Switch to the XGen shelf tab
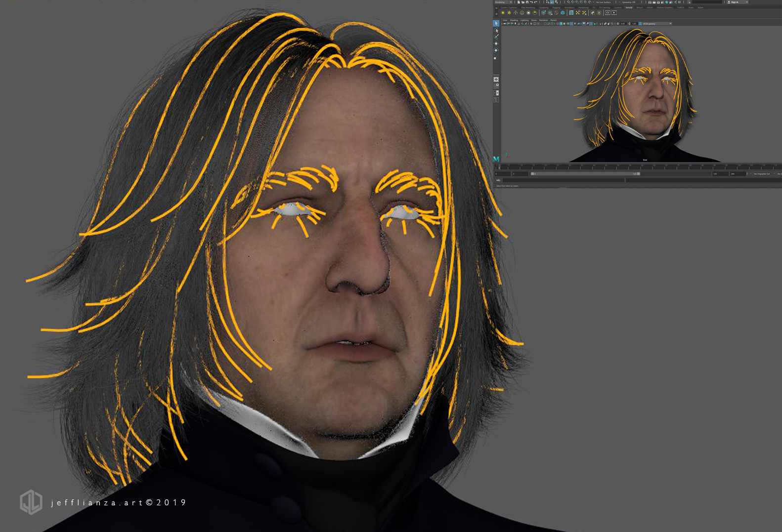This screenshot has width=782, height=532. (691, 7)
